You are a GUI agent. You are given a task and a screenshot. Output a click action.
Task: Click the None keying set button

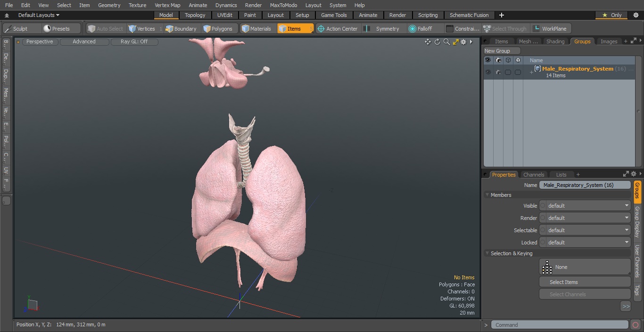point(585,267)
